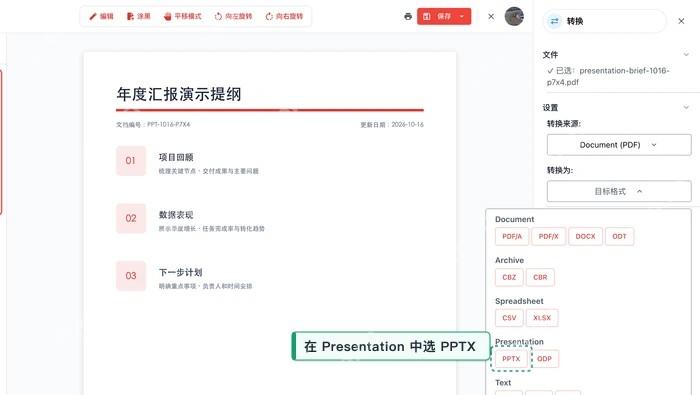This screenshot has width=700, height=395.
Task: Click the 编辑 pencil tool
Action: click(101, 17)
